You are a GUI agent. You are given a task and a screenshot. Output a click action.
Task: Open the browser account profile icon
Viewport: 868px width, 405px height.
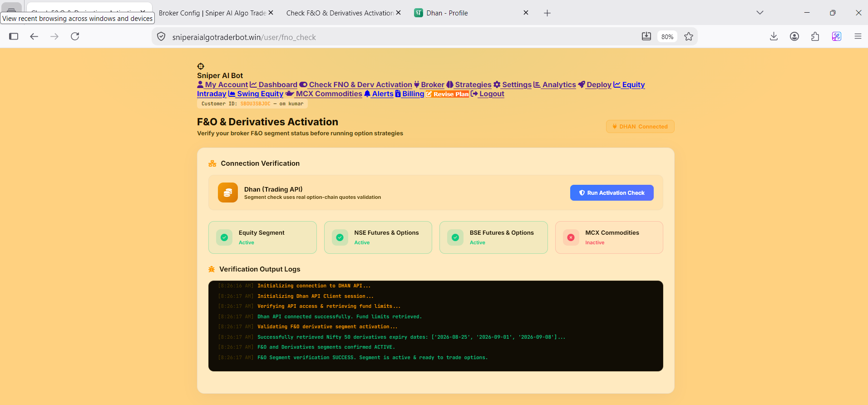(794, 36)
